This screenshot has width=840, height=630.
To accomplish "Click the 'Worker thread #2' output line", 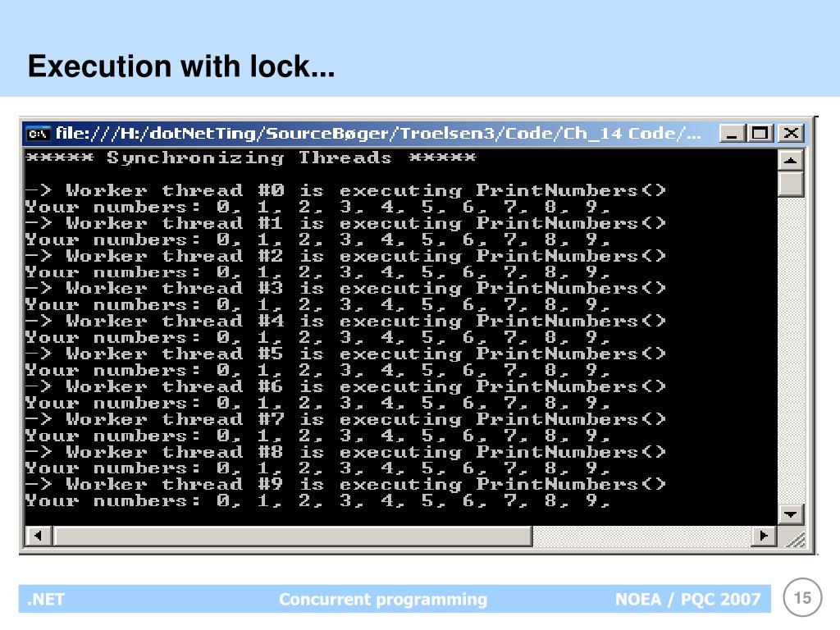I will click(x=345, y=256).
